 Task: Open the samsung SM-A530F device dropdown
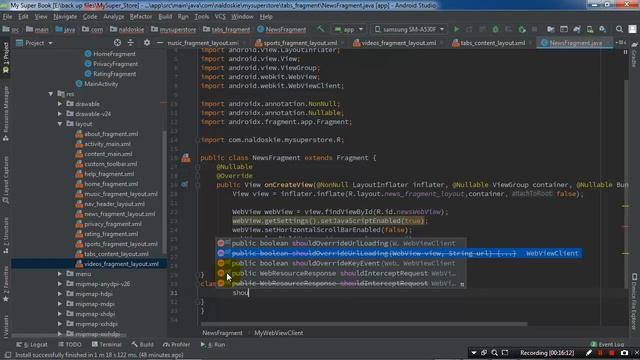click(x=409, y=29)
